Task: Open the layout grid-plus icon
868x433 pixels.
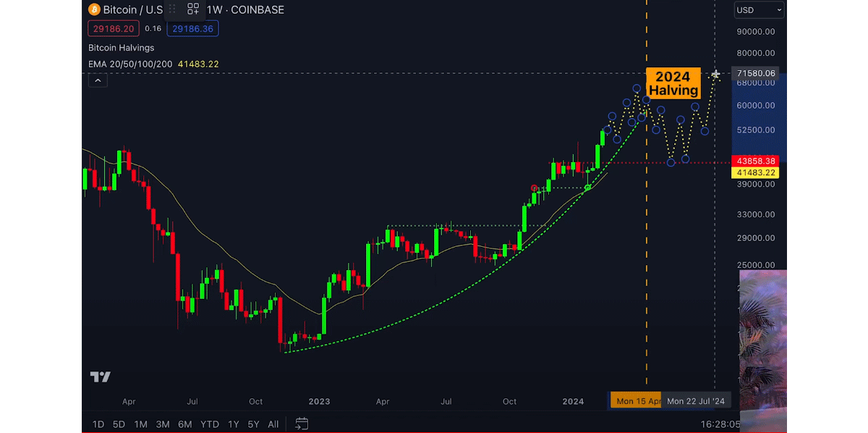Action: 193,9
